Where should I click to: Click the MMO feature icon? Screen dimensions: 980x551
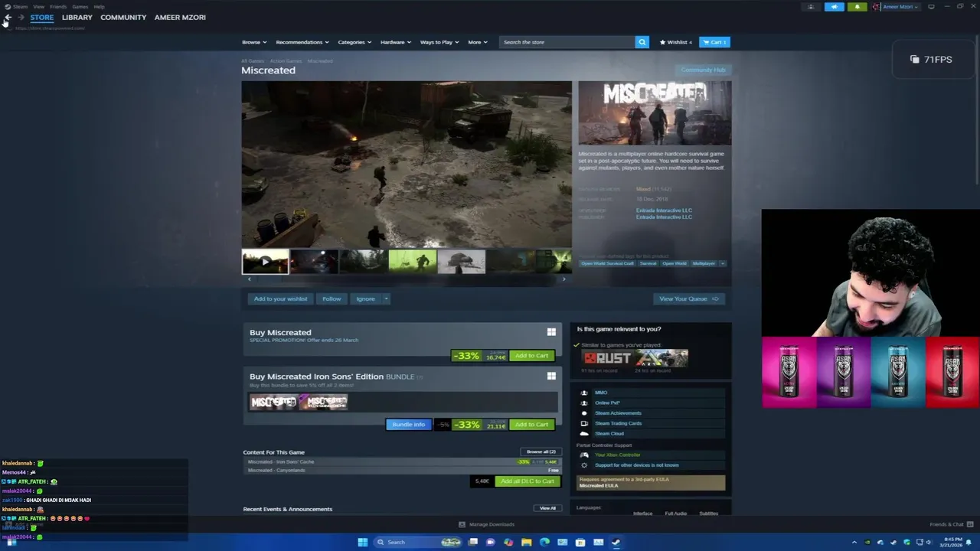584,393
